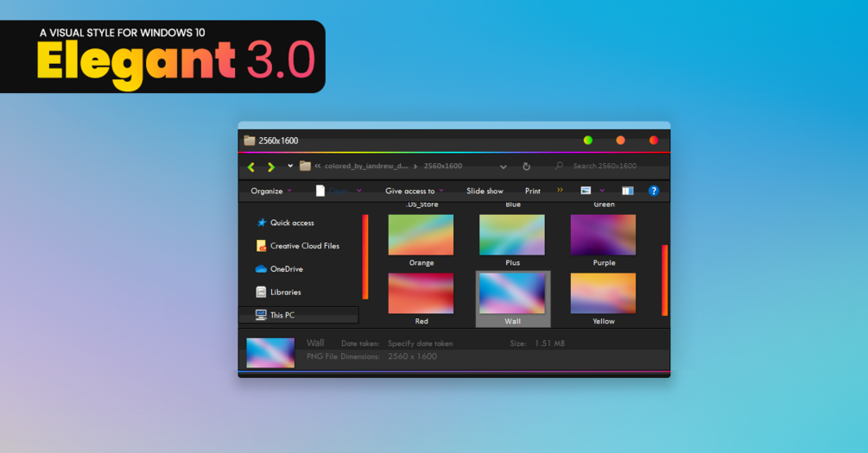Image resolution: width=868 pixels, height=453 pixels.
Task: Go forward with the green right arrow
Action: click(271, 167)
